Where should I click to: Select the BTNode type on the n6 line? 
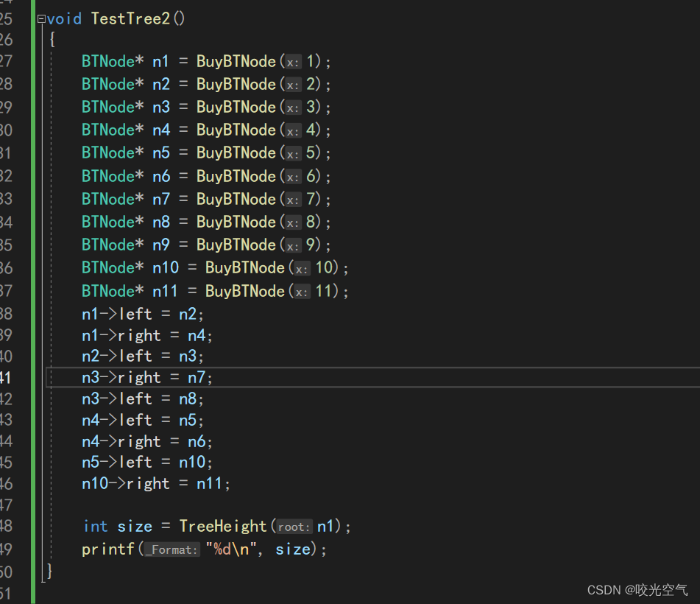108,176
